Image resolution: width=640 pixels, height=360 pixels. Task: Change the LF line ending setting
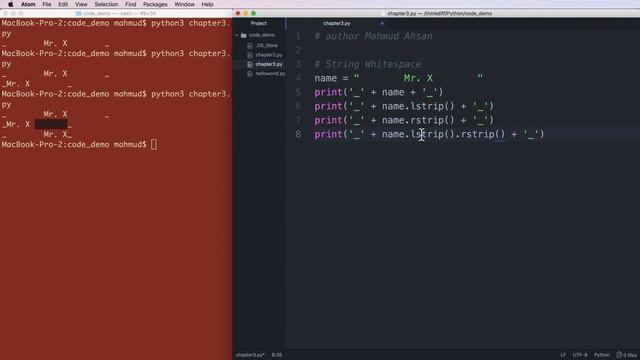point(563,355)
